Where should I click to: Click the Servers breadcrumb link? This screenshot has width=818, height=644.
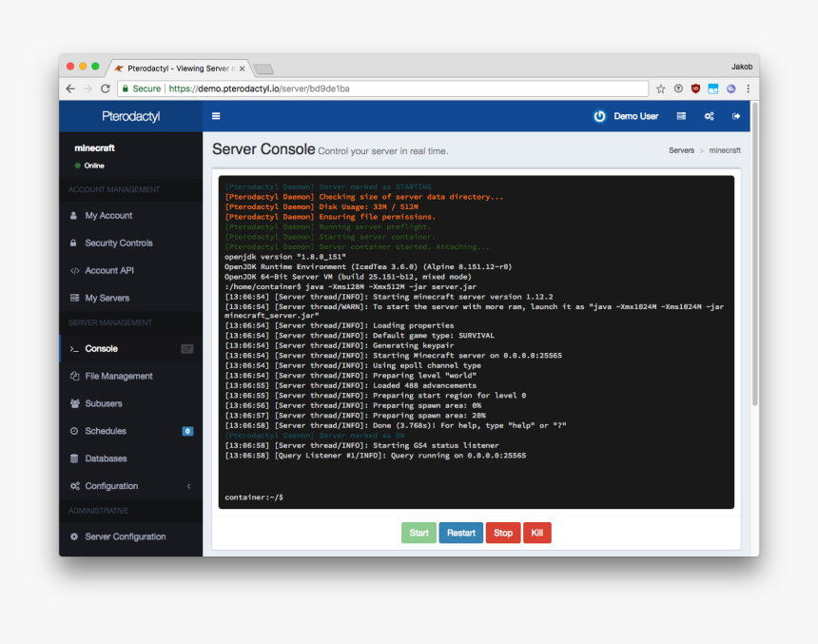tap(681, 150)
